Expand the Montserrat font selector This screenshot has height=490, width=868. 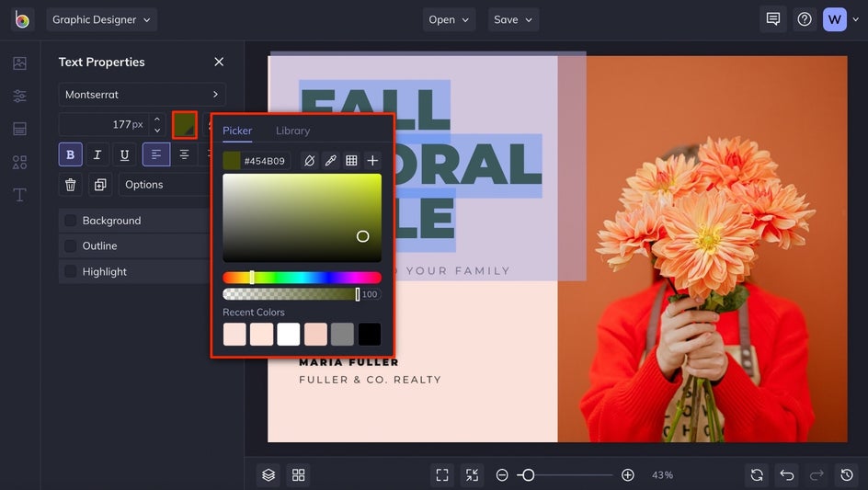click(143, 95)
